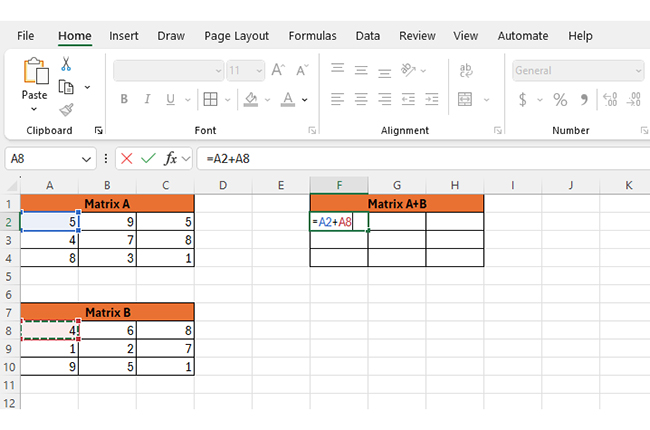The width and height of the screenshot is (650, 430).
Task: Click the Cut scissors icon
Action: tap(66, 64)
